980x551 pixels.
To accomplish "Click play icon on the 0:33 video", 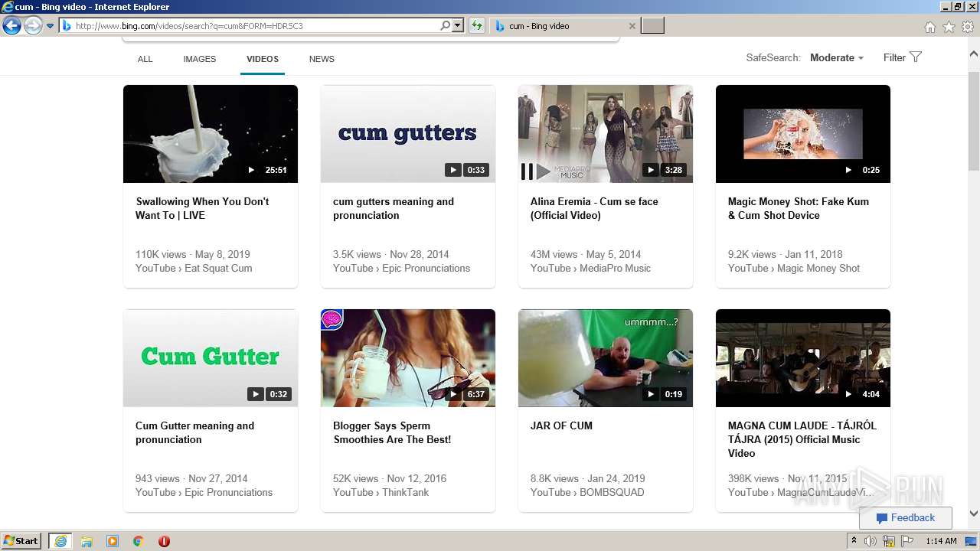I will (x=453, y=170).
